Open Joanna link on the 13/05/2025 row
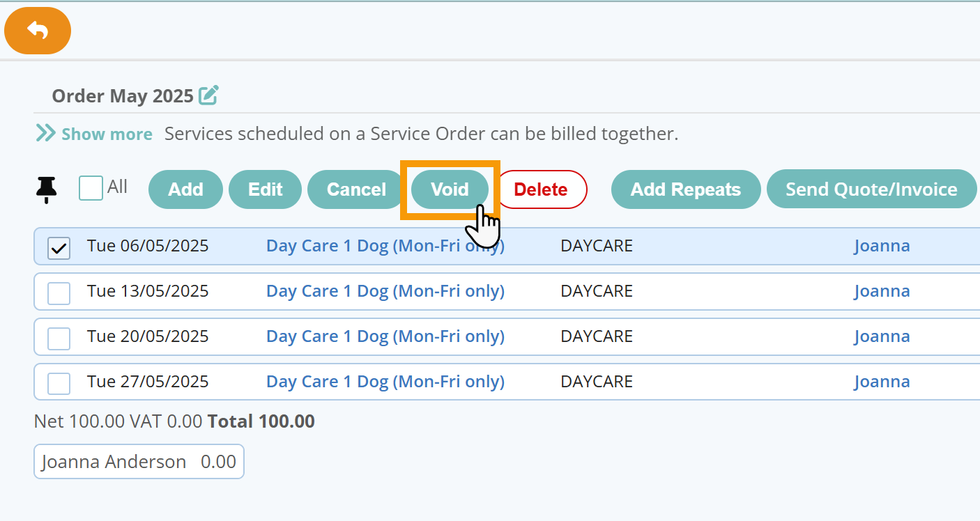The image size is (980, 521). point(882,291)
